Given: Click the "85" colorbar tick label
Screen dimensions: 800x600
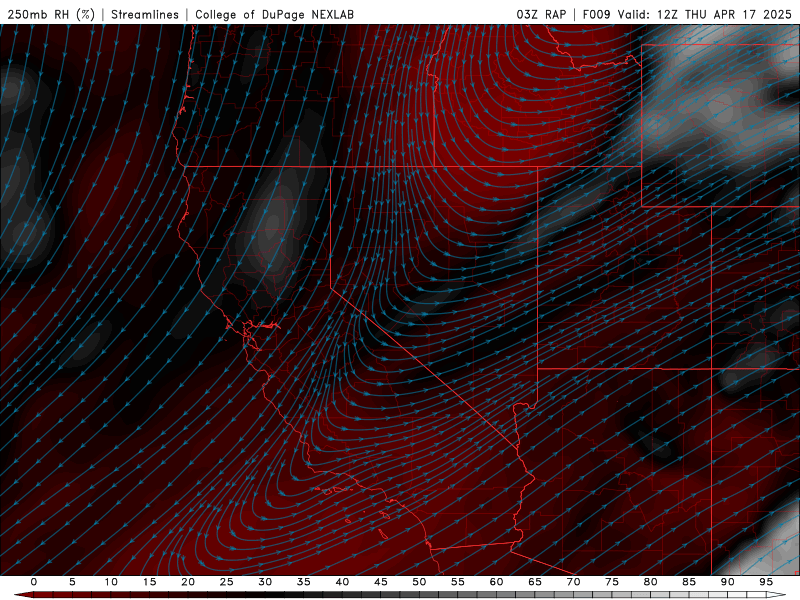Looking at the screenshot, I should click(689, 582).
